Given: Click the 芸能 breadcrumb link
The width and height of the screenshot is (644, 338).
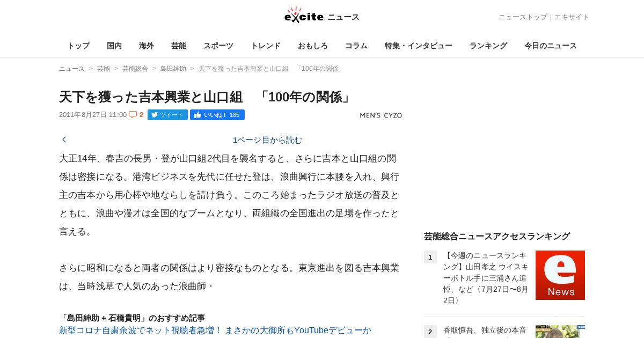Looking at the screenshot, I should click(104, 69).
